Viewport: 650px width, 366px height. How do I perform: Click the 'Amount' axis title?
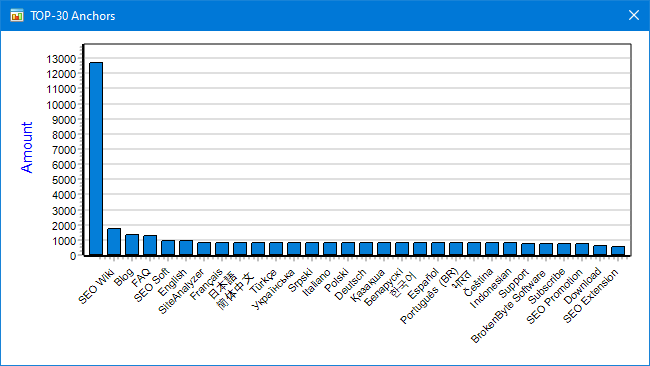point(27,148)
